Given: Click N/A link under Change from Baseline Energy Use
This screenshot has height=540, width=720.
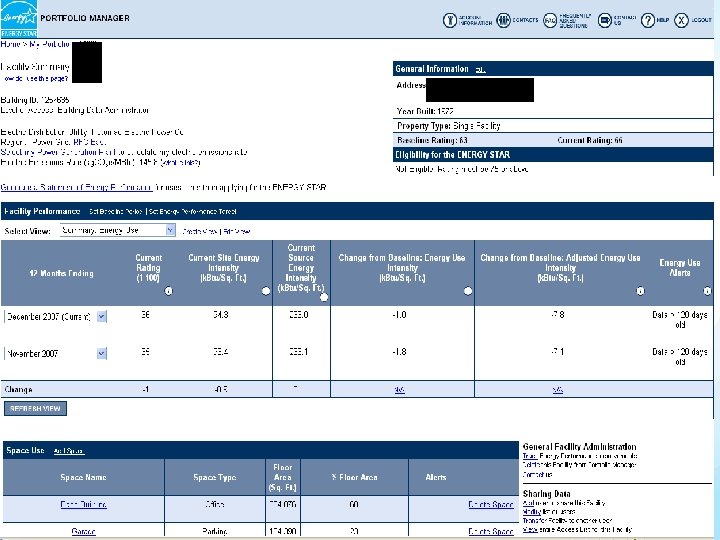Looking at the screenshot, I should click(x=399, y=390).
